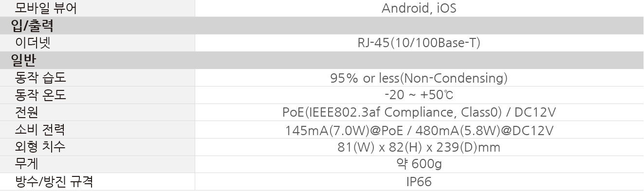Select the 동작 온도 label
644x191 pixels.
(x=40, y=95)
